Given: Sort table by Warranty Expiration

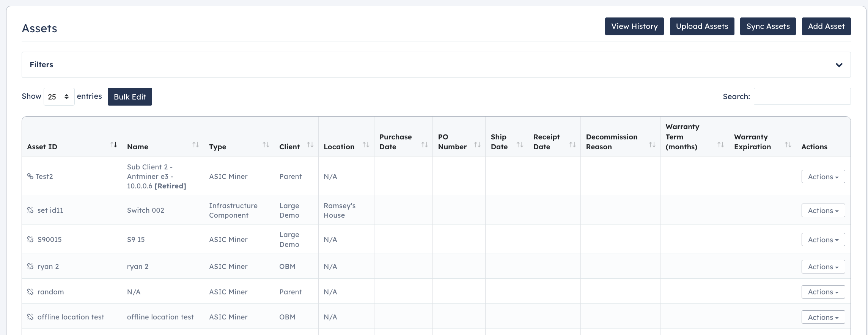Looking at the screenshot, I should [788, 145].
